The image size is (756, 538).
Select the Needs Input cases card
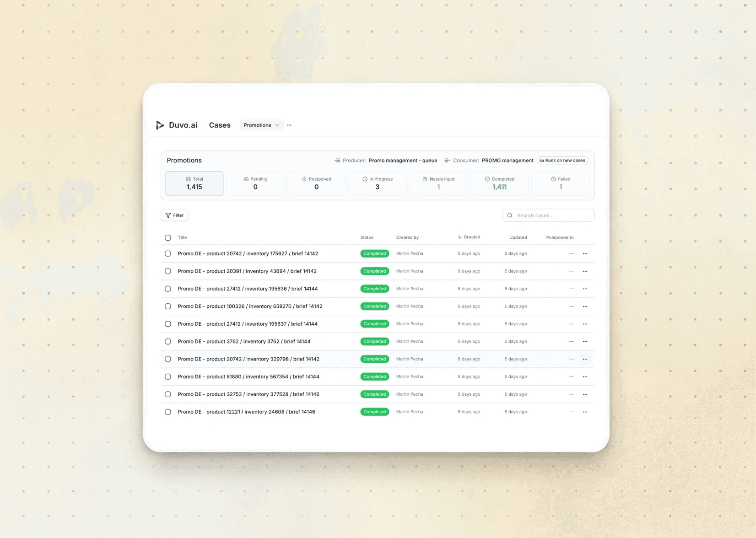[x=438, y=183]
